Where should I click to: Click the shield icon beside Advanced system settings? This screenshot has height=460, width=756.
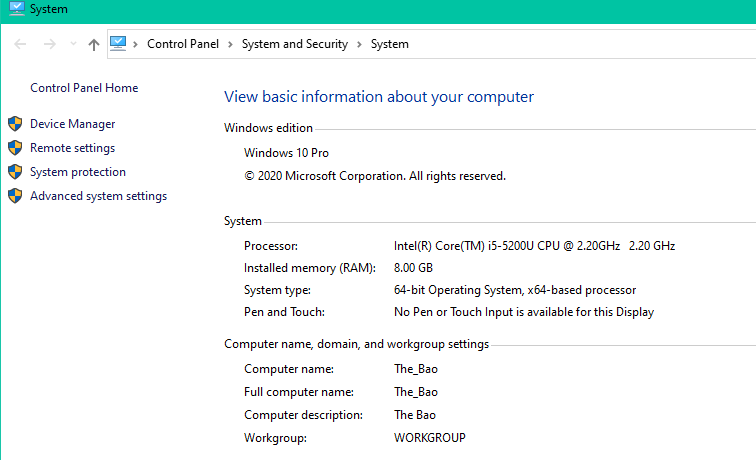click(15, 196)
